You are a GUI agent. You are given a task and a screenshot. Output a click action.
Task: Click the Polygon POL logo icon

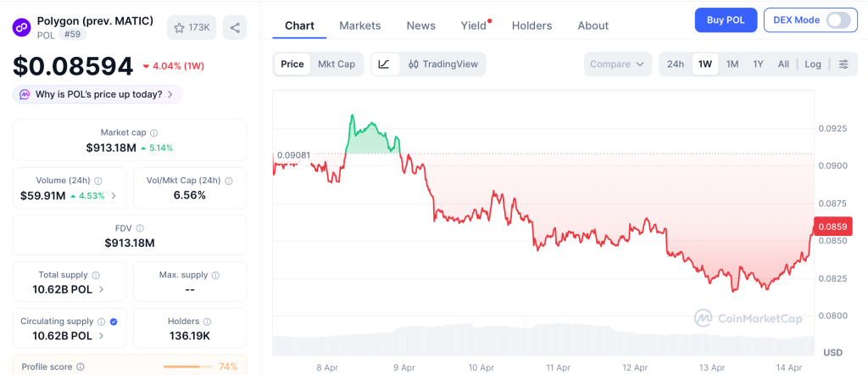coord(21,27)
